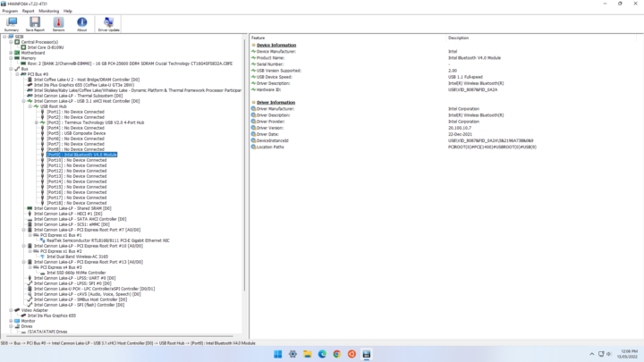Open the Driver Update toolbar icon
The image size is (644, 362).
pos(109,24)
